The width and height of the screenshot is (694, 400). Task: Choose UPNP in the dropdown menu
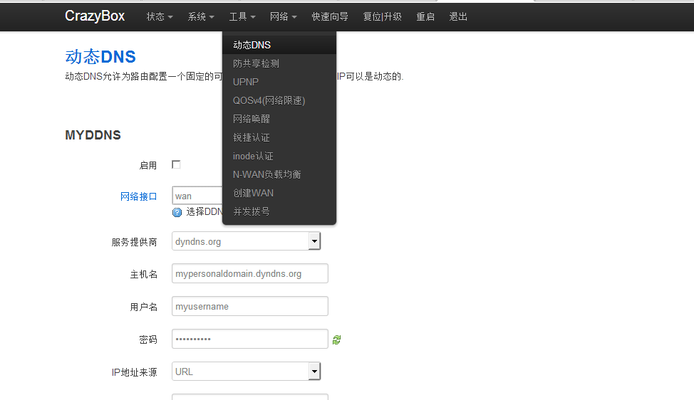click(x=245, y=82)
